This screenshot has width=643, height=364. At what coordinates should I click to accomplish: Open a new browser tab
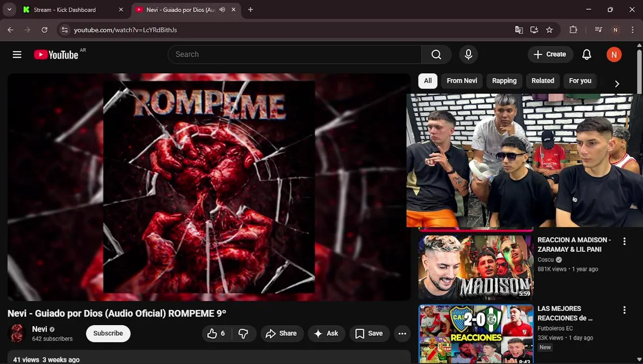pyautogui.click(x=250, y=10)
